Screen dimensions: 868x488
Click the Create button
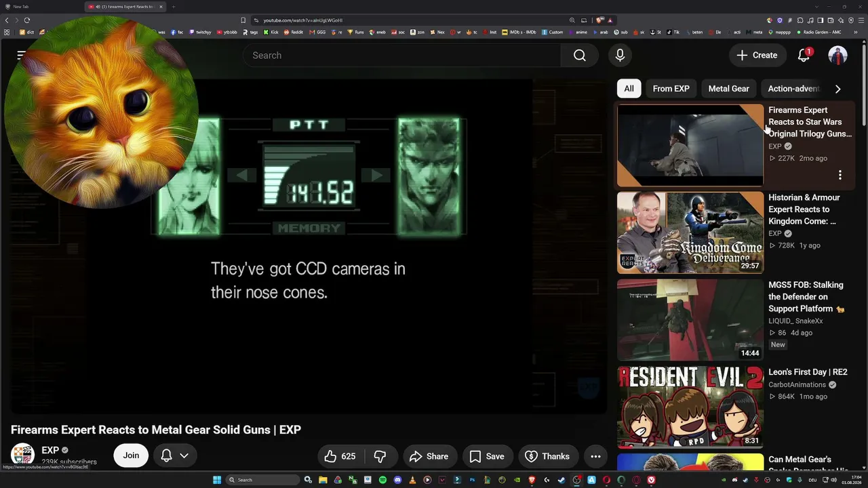click(x=757, y=56)
